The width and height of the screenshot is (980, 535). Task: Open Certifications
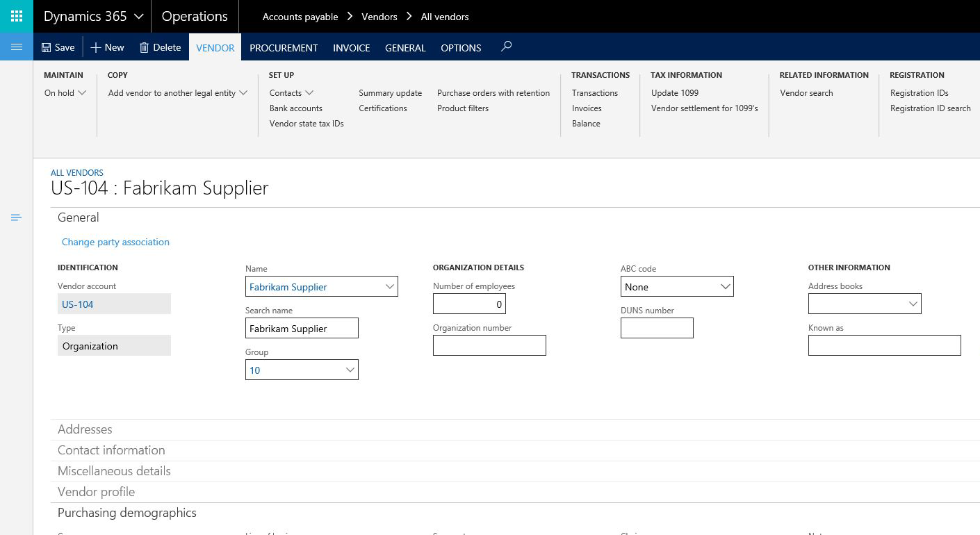tap(383, 108)
